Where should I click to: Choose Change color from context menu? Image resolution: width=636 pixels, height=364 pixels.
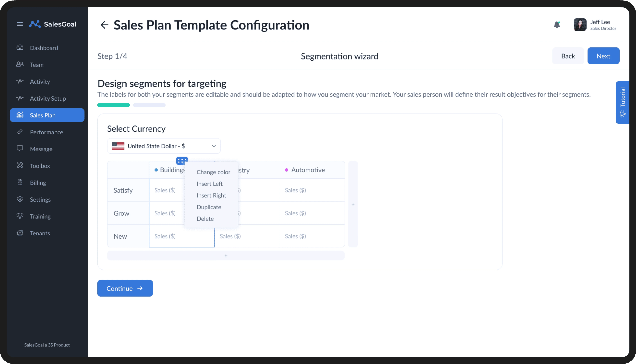(x=213, y=172)
